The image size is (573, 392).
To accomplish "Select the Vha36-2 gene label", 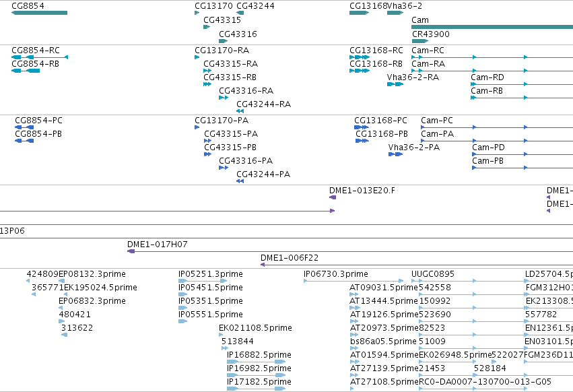I will pyautogui.click(x=405, y=6).
